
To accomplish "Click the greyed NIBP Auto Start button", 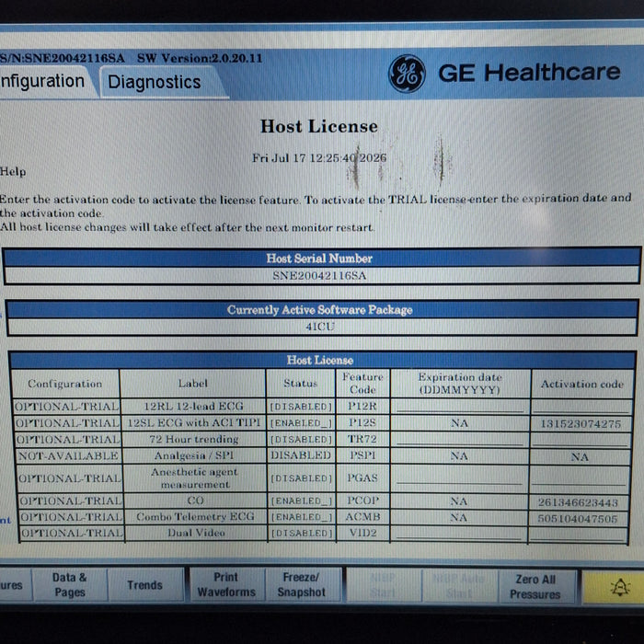I will [x=459, y=586].
